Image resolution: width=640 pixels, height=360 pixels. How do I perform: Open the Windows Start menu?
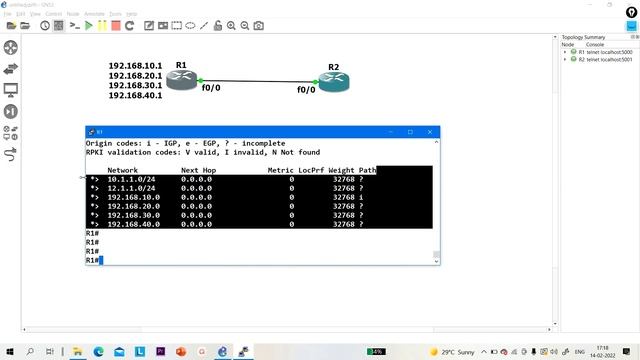(10, 351)
